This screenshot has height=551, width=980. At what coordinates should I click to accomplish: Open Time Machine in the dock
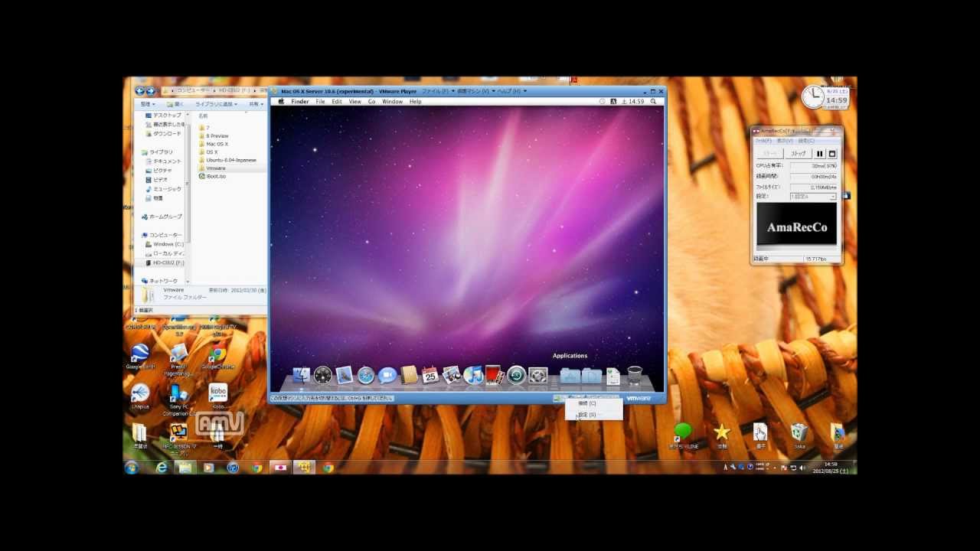[x=516, y=375]
